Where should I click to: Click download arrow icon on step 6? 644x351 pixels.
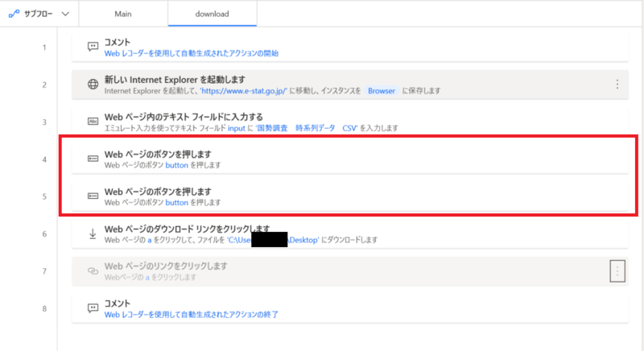(93, 233)
